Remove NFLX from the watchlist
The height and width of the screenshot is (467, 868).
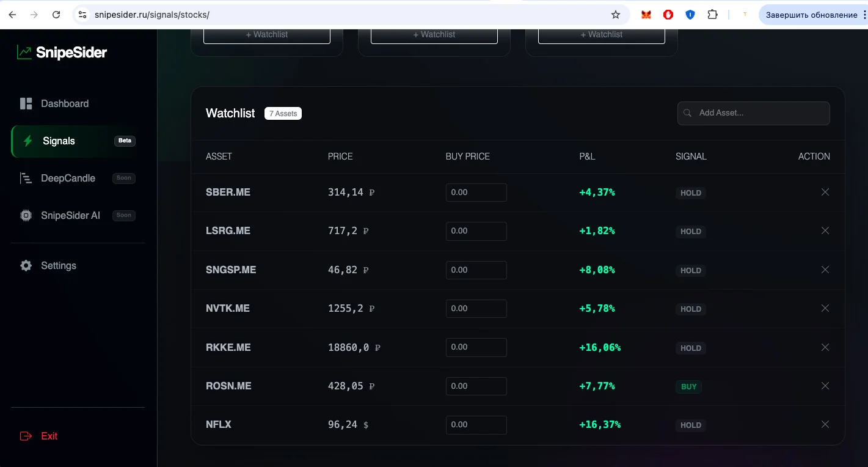[825, 424]
